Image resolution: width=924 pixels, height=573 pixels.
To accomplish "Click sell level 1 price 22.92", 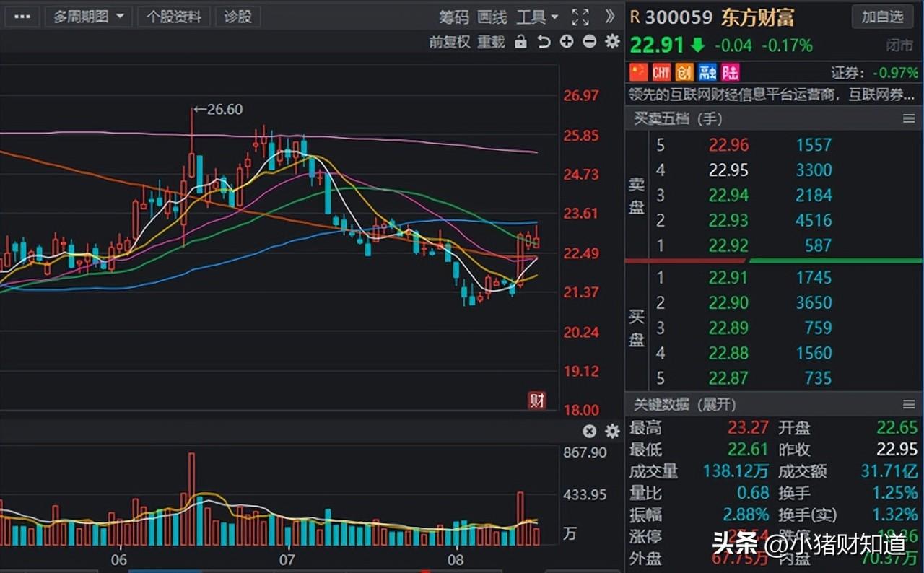I will point(728,245).
